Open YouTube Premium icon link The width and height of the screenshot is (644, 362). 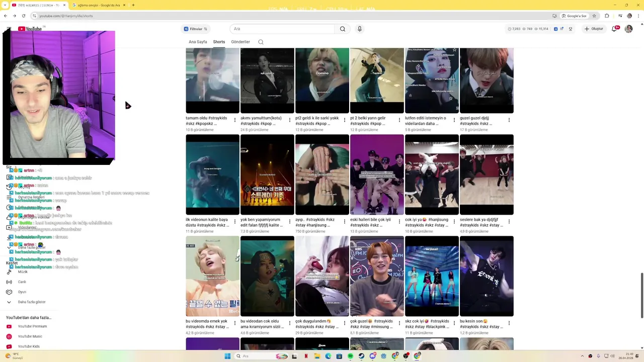point(9,326)
